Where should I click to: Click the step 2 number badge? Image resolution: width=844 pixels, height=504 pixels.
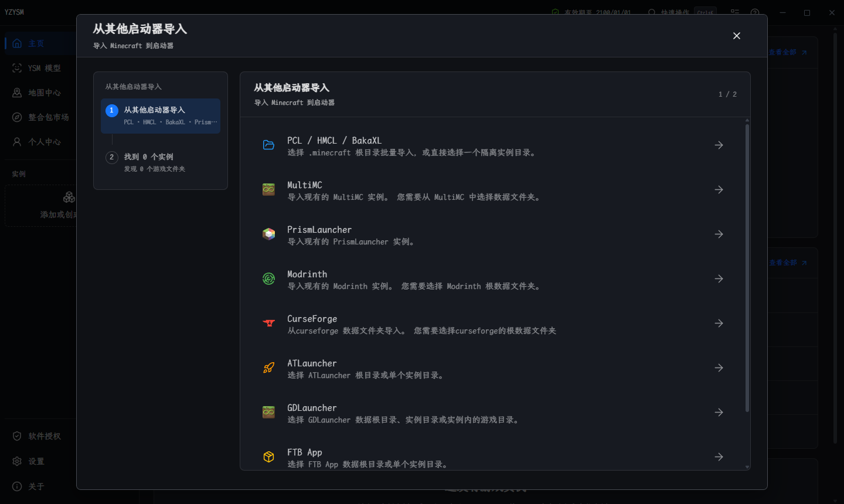click(x=112, y=157)
